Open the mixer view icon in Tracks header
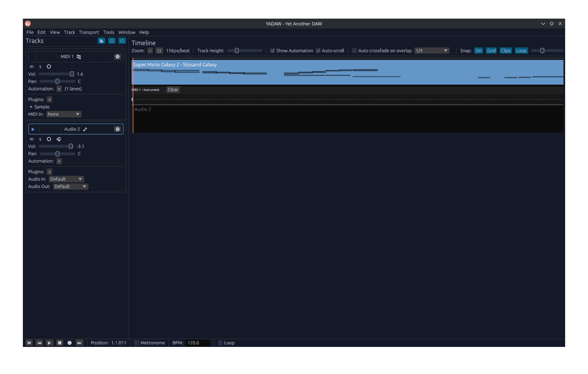Image resolution: width=588 pixels, height=374 pixels. point(101,41)
